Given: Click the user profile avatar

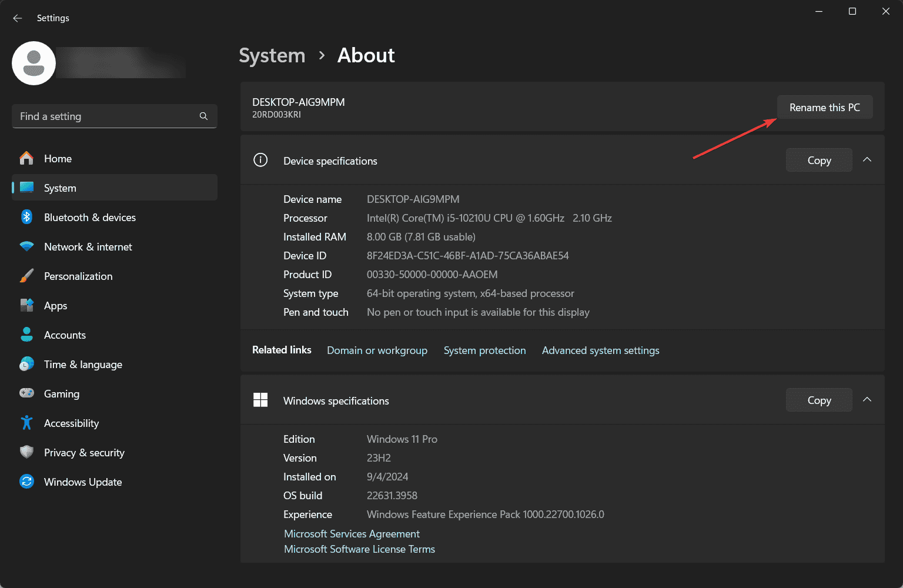Looking at the screenshot, I should point(34,63).
